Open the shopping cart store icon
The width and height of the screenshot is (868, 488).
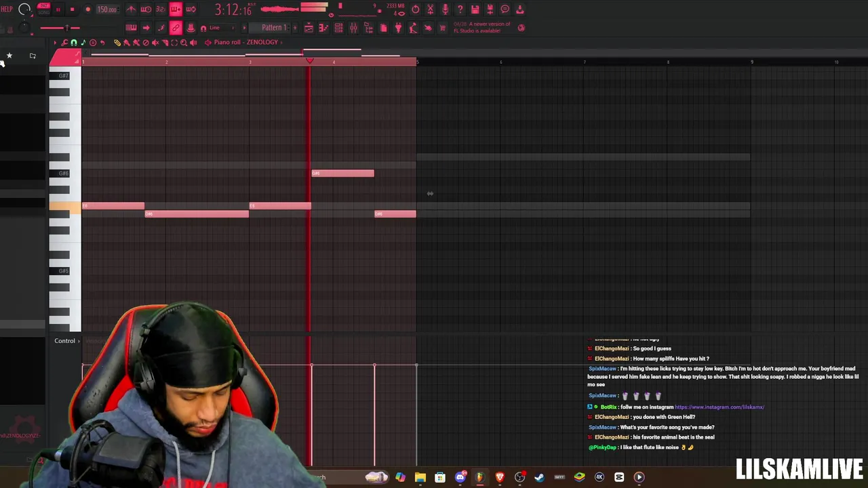[x=443, y=28]
